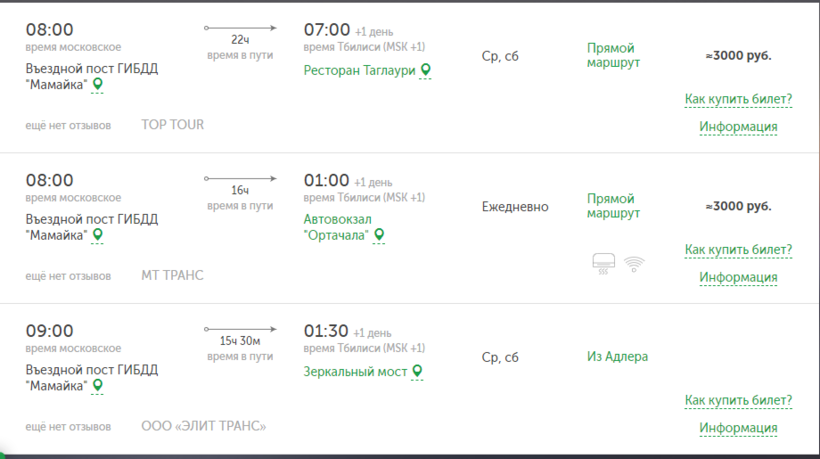
Task: Click map pin beside Автовокзал "Ортачала"
Action: click(x=379, y=235)
